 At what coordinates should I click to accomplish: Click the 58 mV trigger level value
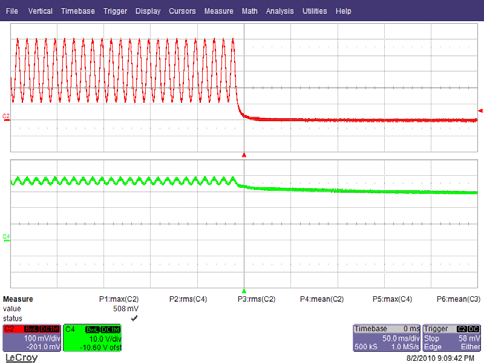pos(469,338)
